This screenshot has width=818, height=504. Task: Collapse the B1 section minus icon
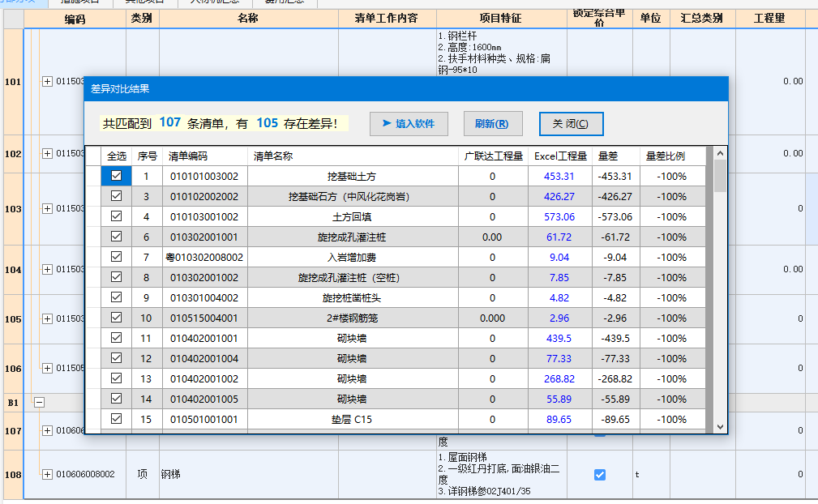pyautogui.click(x=38, y=402)
